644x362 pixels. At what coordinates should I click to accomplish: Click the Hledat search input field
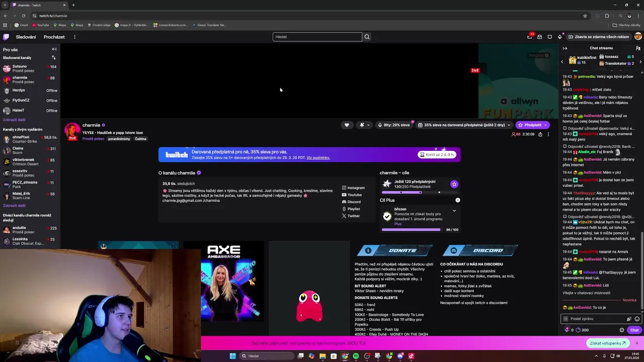tap(317, 37)
